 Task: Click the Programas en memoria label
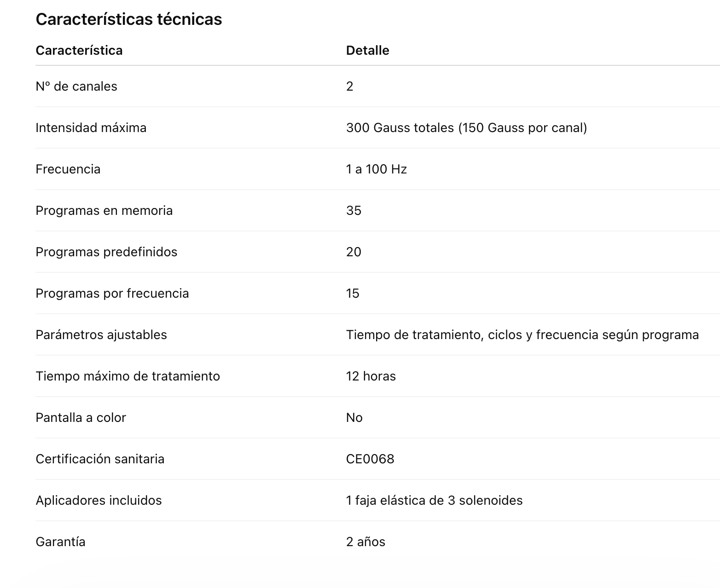coord(104,210)
